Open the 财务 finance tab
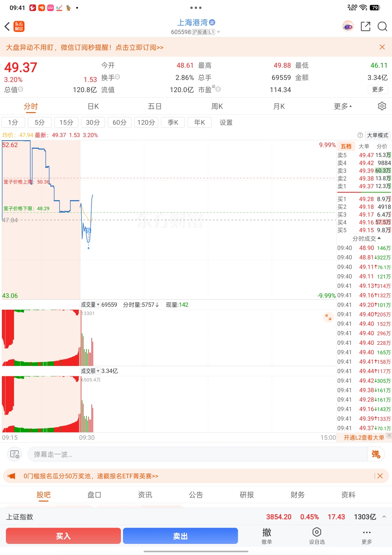The height and width of the screenshot is (555, 392). tap(297, 495)
